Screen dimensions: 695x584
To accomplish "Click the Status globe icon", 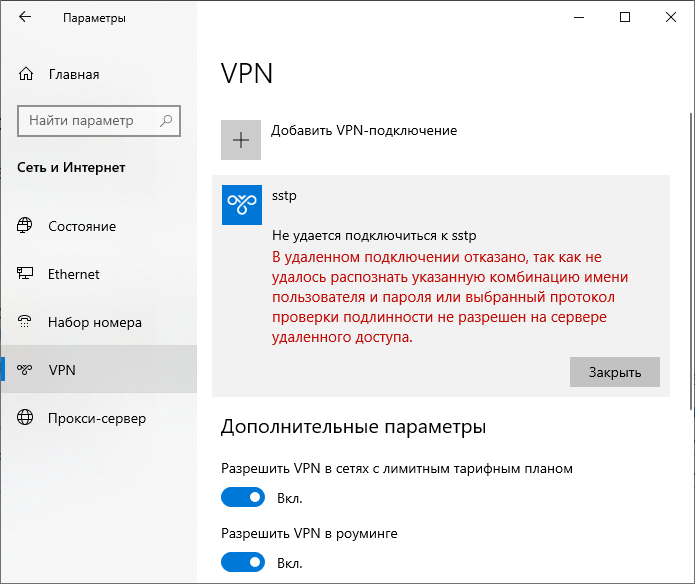I will point(26,226).
